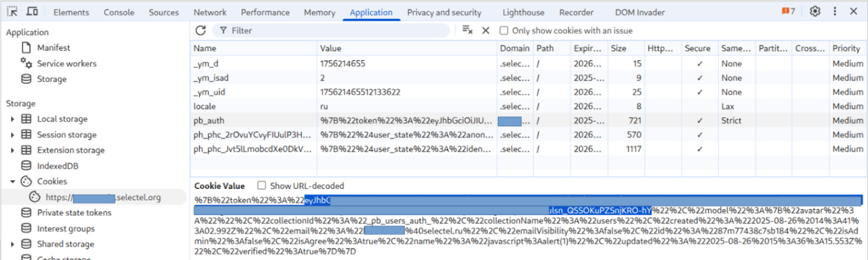The width and height of the screenshot is (868, 260).
Task: Select the _ym_d cookie row
Action: 529,64
